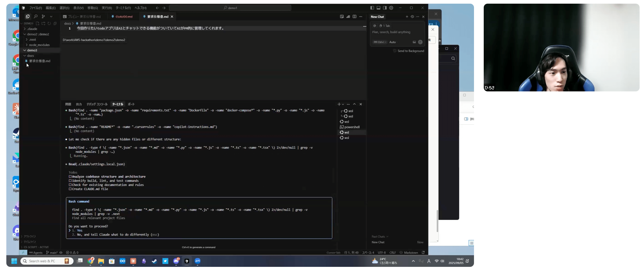Select the powershell terminal entry

tap(351, 127)
